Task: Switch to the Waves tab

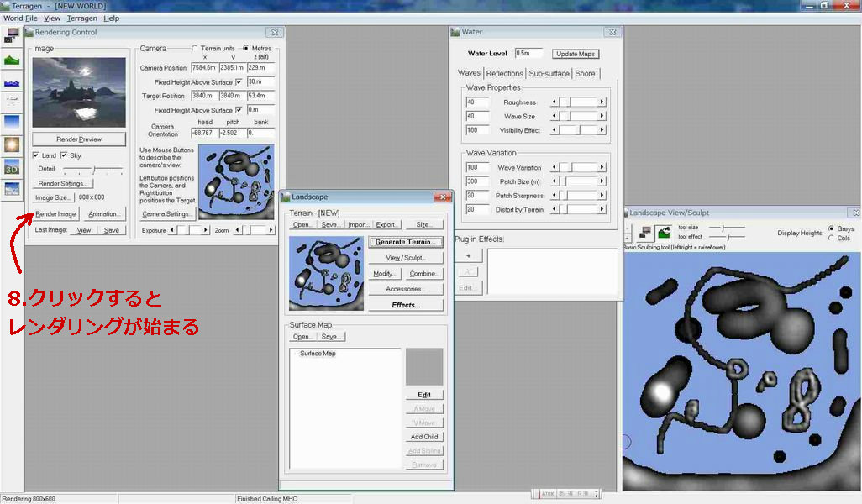Action: tap(469, 72)
